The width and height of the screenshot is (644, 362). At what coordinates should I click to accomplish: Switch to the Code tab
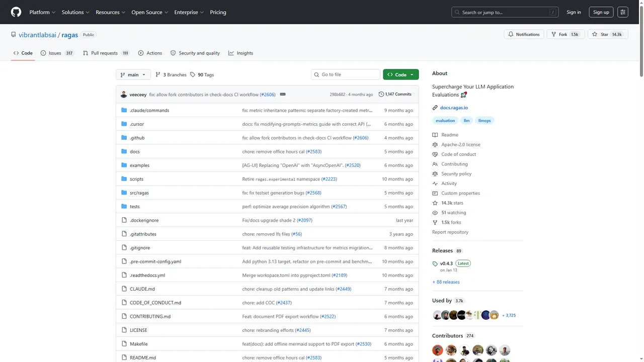[23, 53]
